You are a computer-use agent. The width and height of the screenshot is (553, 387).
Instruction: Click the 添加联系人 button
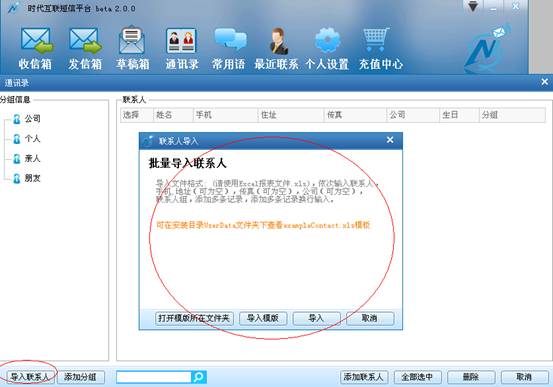[364, 377]
